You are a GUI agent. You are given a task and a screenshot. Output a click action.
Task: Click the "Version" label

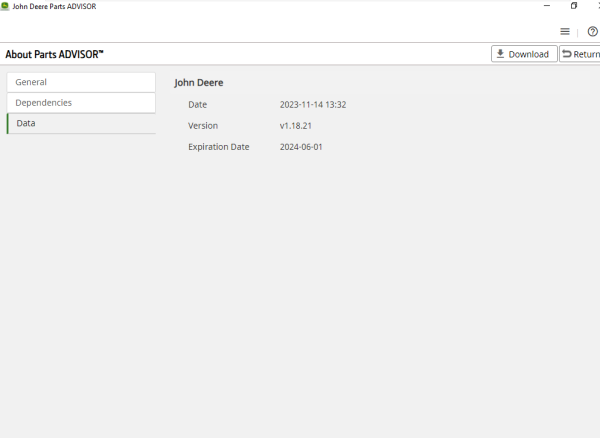point(203,126)
